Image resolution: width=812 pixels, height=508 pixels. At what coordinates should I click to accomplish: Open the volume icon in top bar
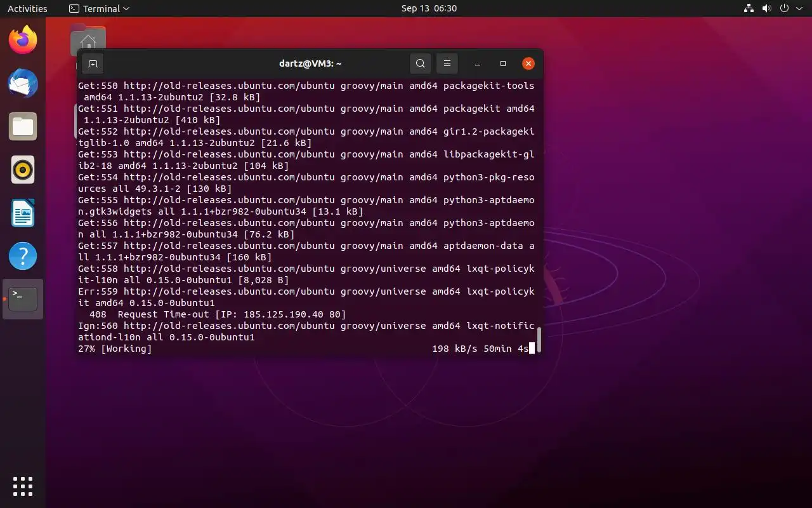coord(766,8)
